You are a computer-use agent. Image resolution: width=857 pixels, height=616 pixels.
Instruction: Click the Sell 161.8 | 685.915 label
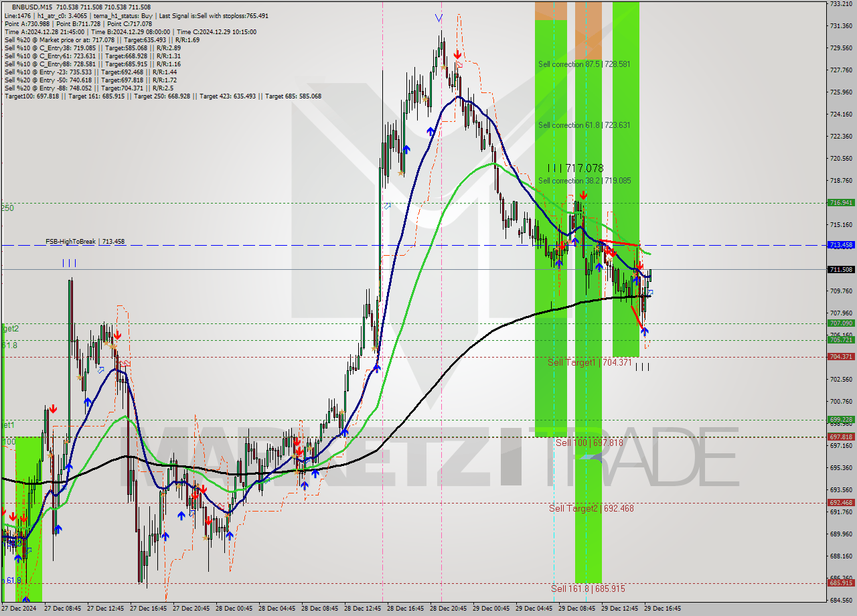click(x=588, y=589)
